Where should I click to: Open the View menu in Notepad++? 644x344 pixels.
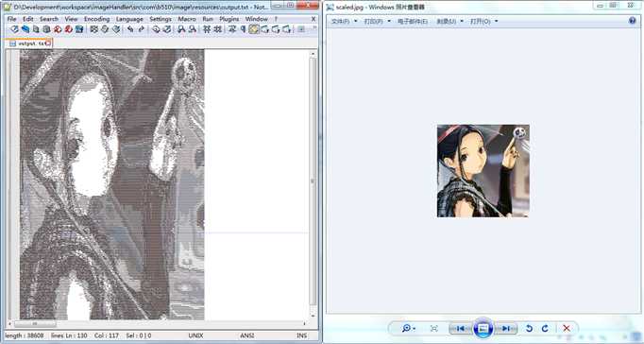tap(71, 19)
